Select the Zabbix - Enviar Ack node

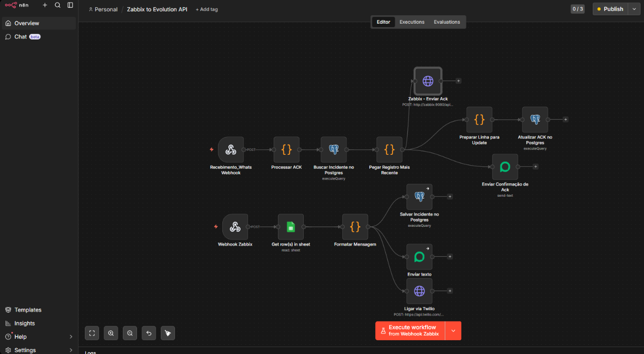click(x=428, y=81)
